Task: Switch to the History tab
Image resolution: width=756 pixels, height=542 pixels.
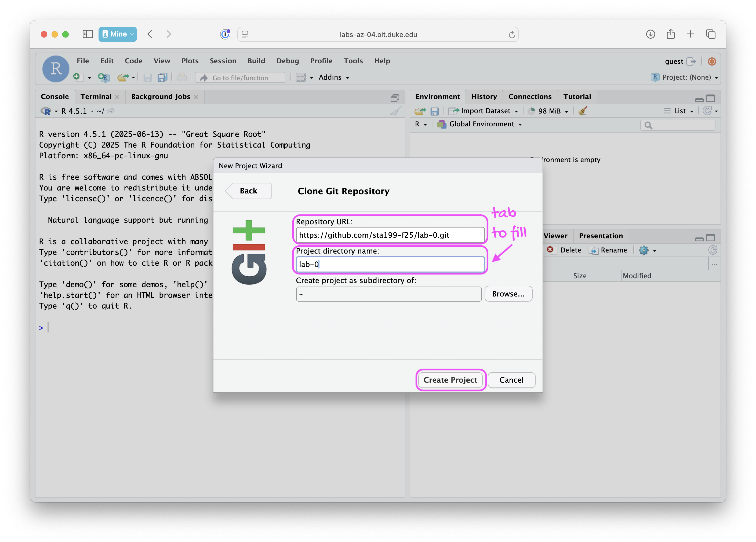Action: click(484, 97)
